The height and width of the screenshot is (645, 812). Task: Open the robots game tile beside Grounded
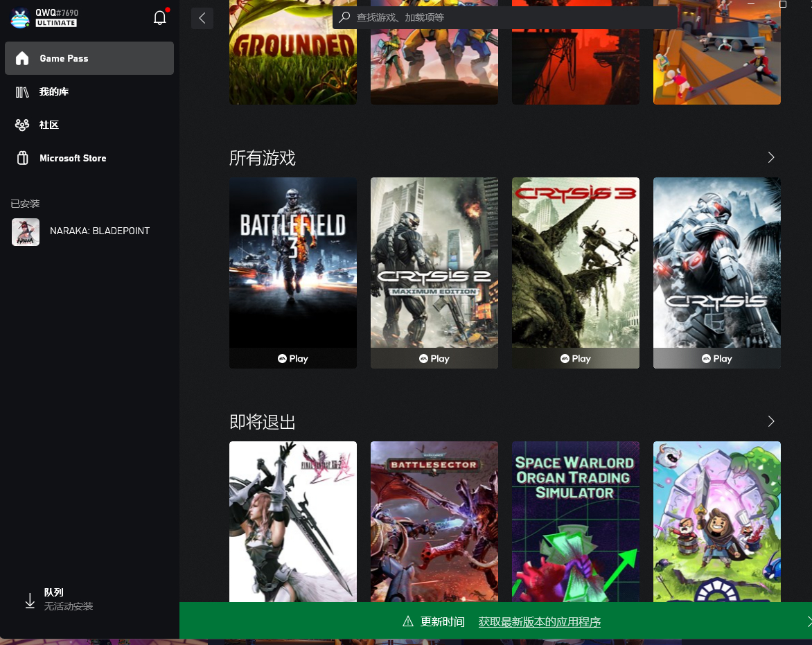click(434, 67)
